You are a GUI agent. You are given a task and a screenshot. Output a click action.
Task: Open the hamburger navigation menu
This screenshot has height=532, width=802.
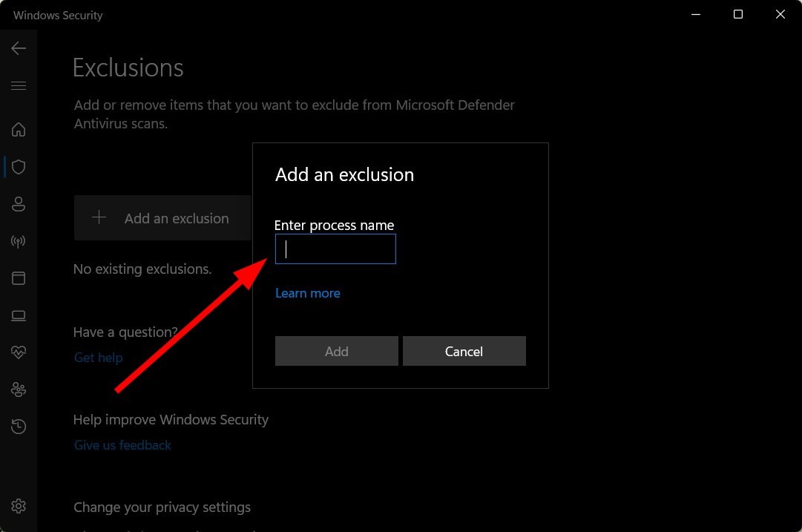click(x=19, y=85)
